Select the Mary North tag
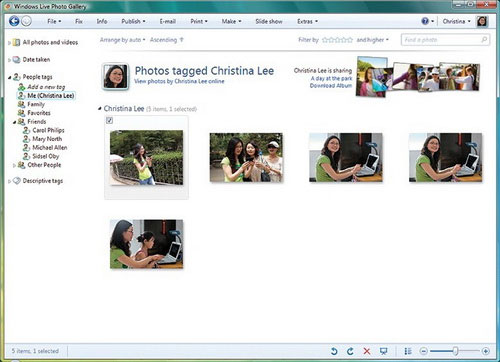Viewport: 500px width, 362px height. pos(42,139)
